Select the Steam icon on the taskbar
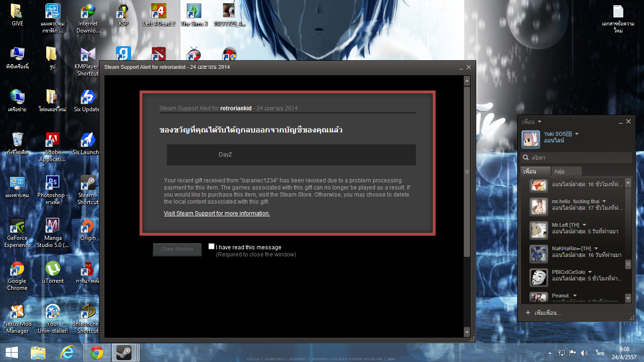The height and width of the screenshot is (362, 644). 124,352
